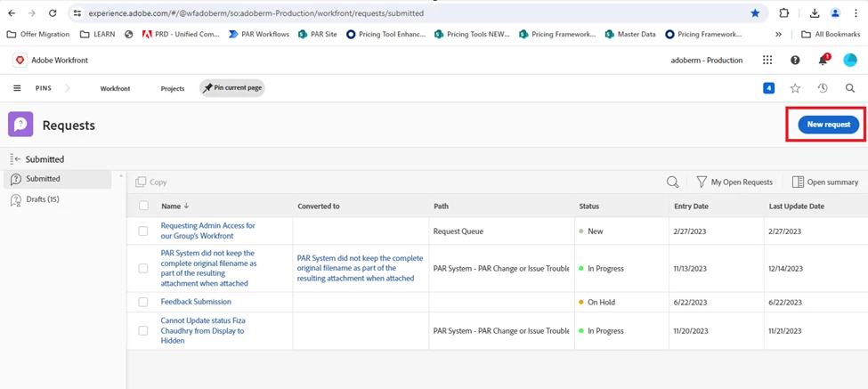The height and width of the screenshot is (389, 868).
Task: Open the Extensions puzzle icon
Action: tap(783, 12)
